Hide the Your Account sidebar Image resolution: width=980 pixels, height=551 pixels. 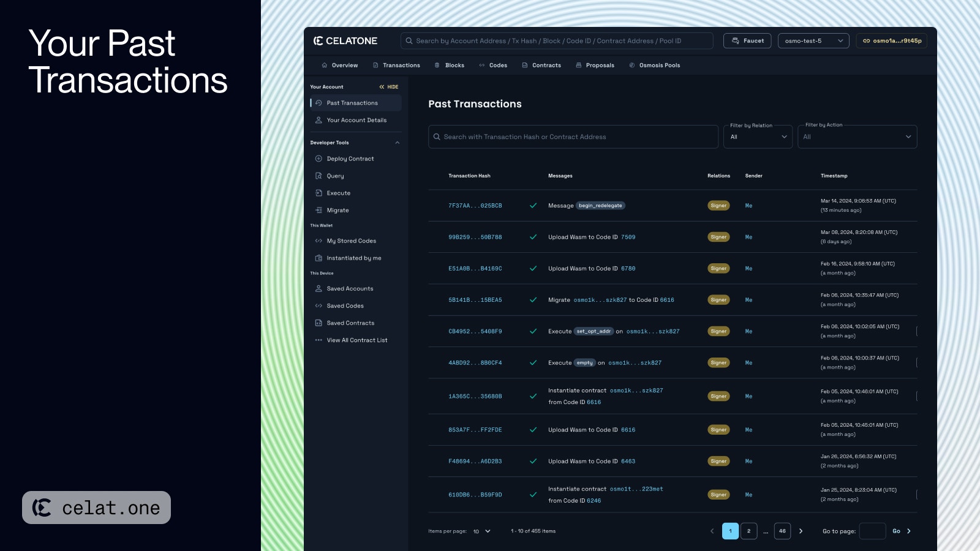pyautogui.click(x=389, y=87)
